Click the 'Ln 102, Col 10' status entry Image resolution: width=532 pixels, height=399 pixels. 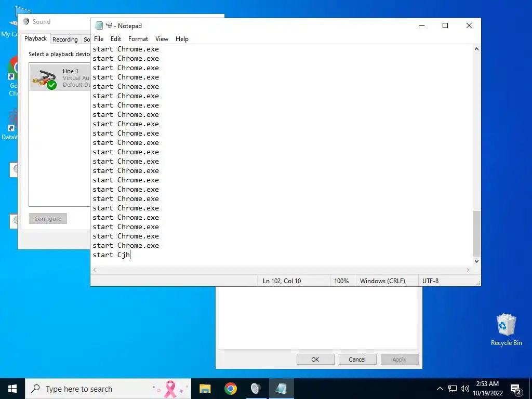tap(282, 281)
